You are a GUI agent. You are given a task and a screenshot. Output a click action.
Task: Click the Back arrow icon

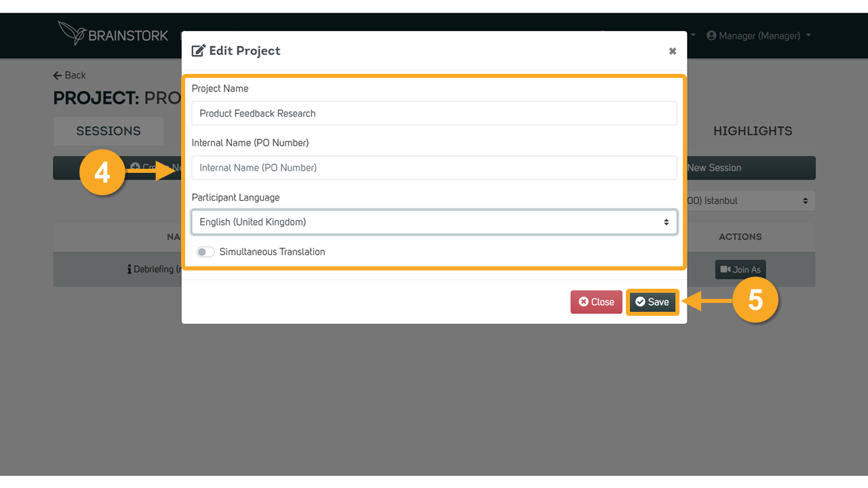pos(58,75)
